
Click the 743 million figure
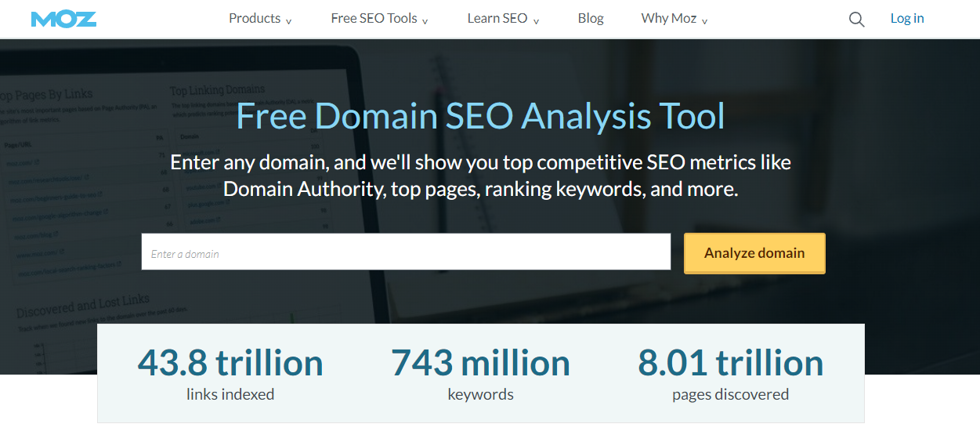(x=480, y=363)
